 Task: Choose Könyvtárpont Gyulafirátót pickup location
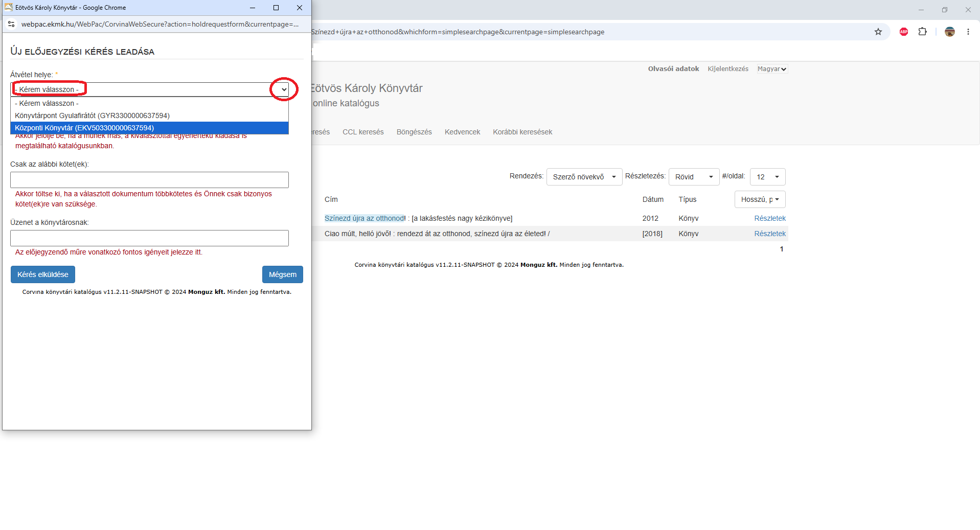click(149, 116)
